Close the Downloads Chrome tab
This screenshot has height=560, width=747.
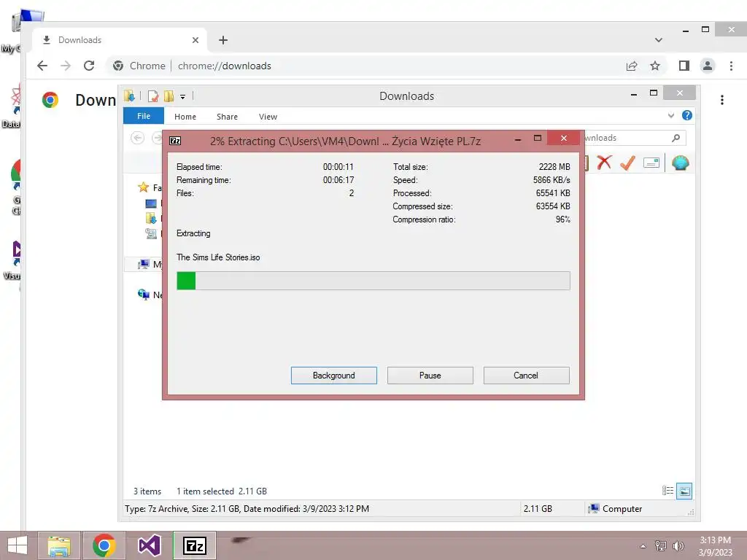point(196,40)
